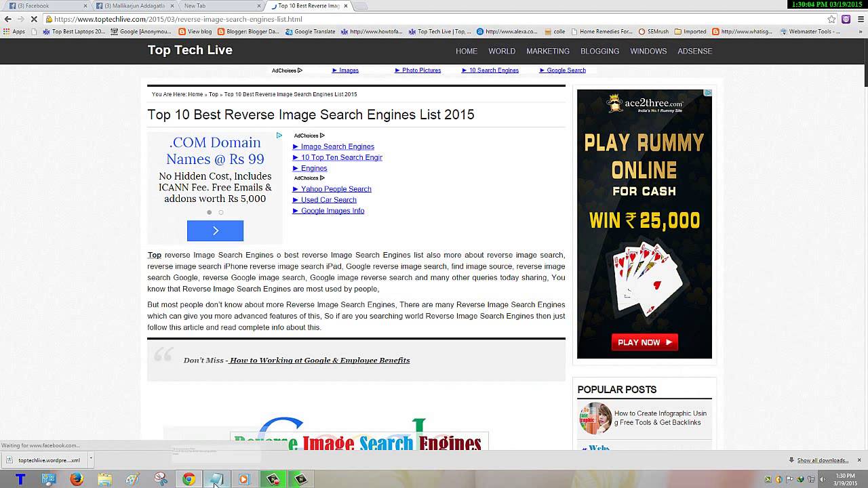Open How to Create Infographic post link
868x488 pixels.
[660, 418]
